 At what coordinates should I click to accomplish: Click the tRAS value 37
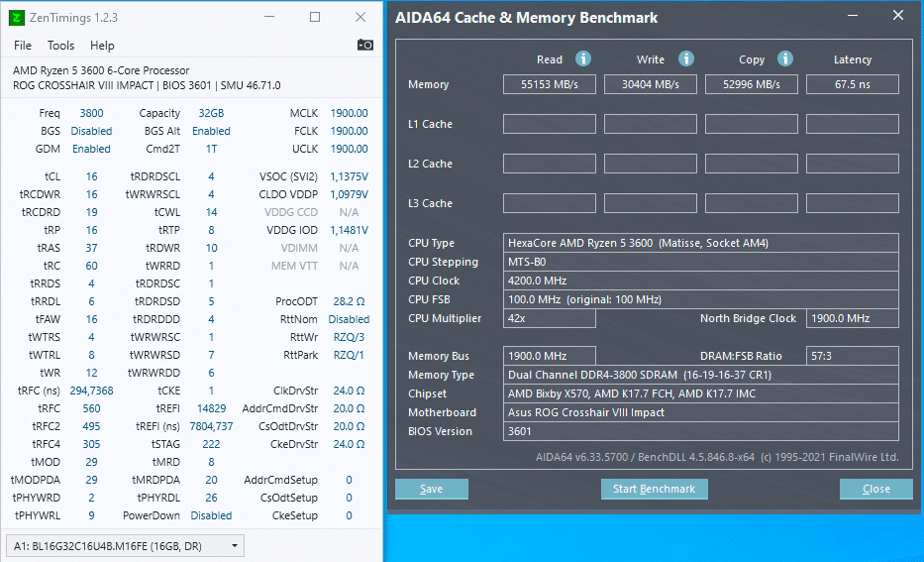pyautogui.click(x=91, y=248)
